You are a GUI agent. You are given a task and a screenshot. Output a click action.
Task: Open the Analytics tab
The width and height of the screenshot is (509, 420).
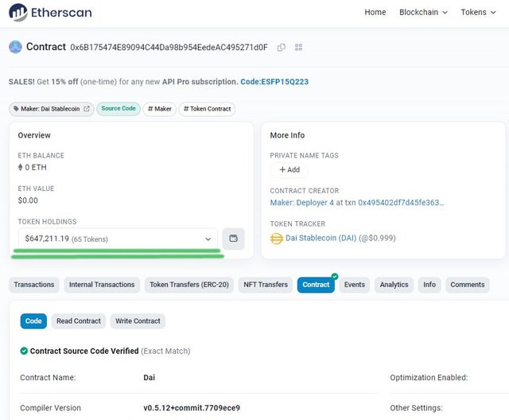(x=394, y=285)
